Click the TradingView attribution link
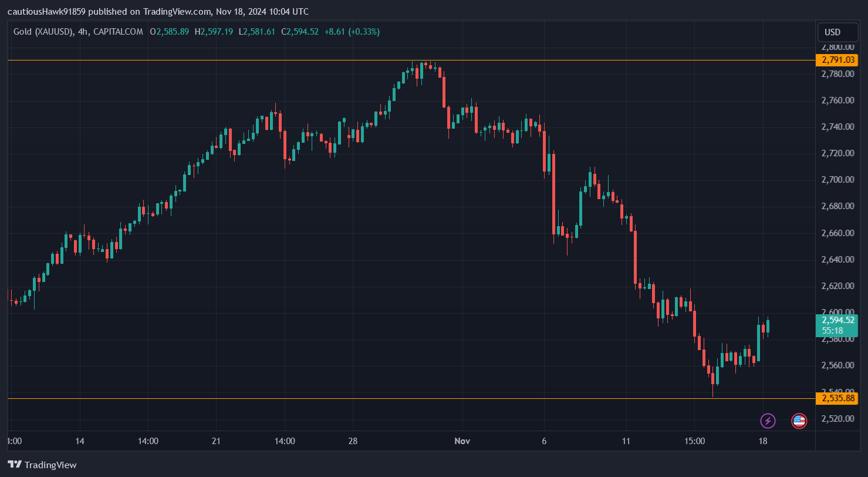Screen dimensions: 868x477 [x=178, y=11]
